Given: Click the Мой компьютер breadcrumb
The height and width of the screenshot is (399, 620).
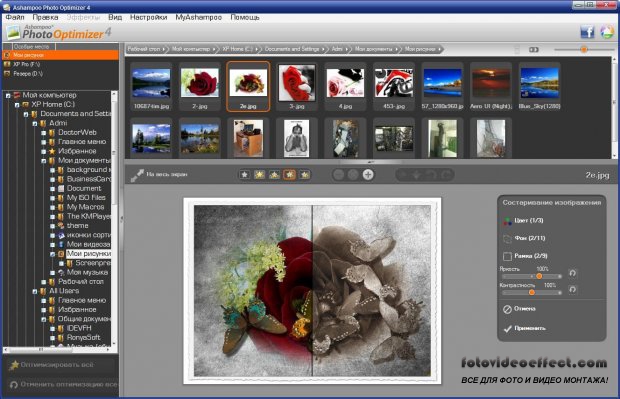Looking at the screenshot, I should pyautogui.click(x=191, y=49).
